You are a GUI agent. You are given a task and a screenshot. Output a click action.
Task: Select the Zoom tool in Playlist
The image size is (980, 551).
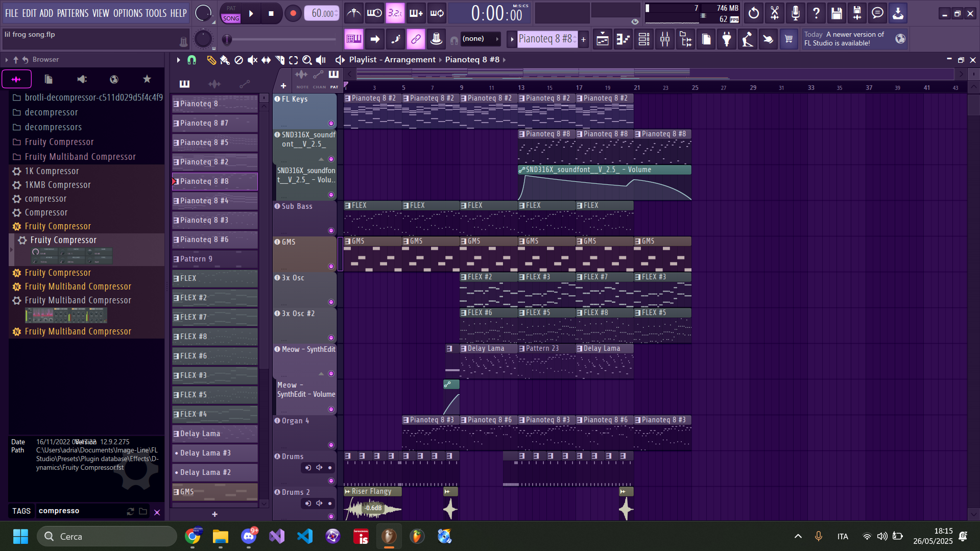pyautogui.click(x=307, y=60)
